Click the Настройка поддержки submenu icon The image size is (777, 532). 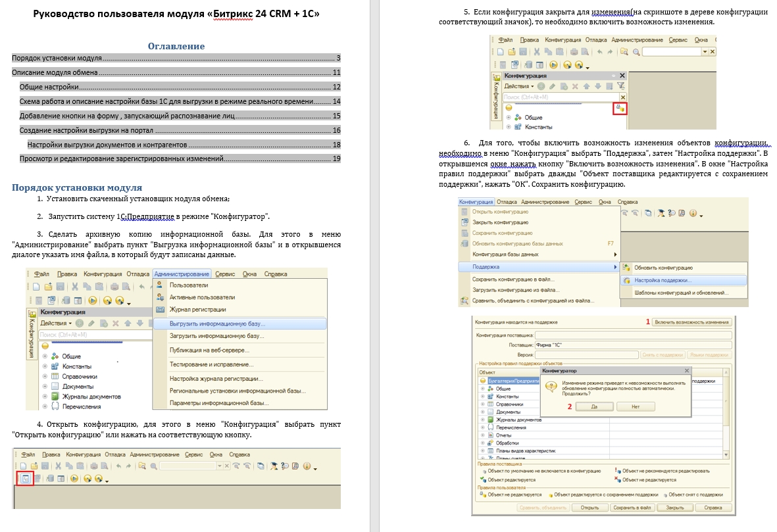click(x=627, y=280)
